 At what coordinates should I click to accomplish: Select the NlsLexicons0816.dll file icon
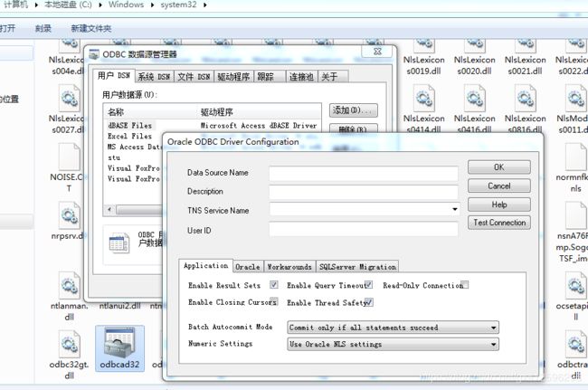click(x=526, y=99)
